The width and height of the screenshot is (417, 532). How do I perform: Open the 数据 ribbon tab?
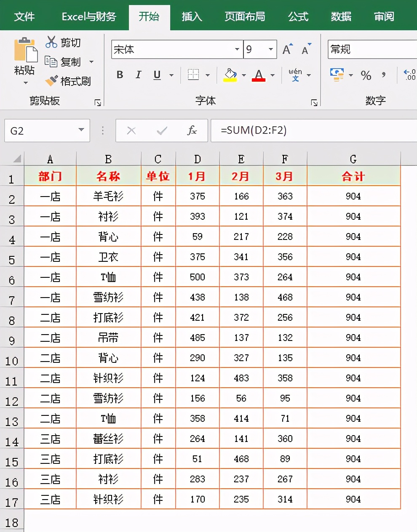[341, 17]
